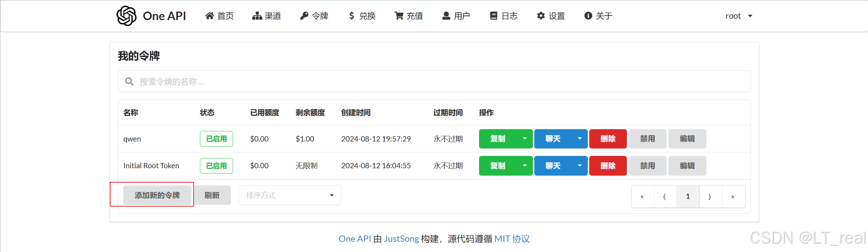This screenshot has height=252, width=868.
Task: Delete the Initial Root Token
Action: (608, 166)
